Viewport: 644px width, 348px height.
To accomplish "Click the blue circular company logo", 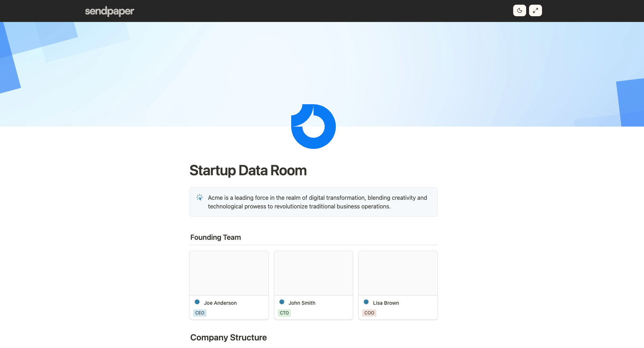I will pos(313,126).
